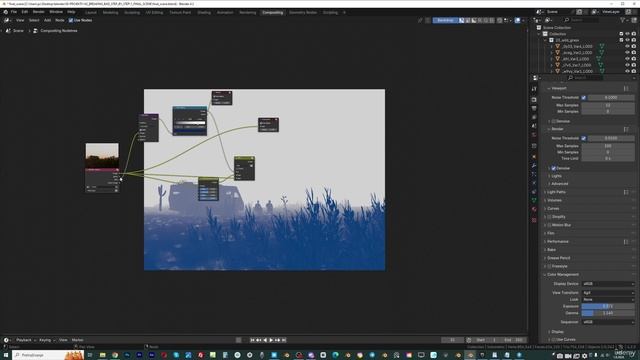Open the Keying popover in timeline
The width and height of the screenshot is (640, 360).
click(47, 340)
